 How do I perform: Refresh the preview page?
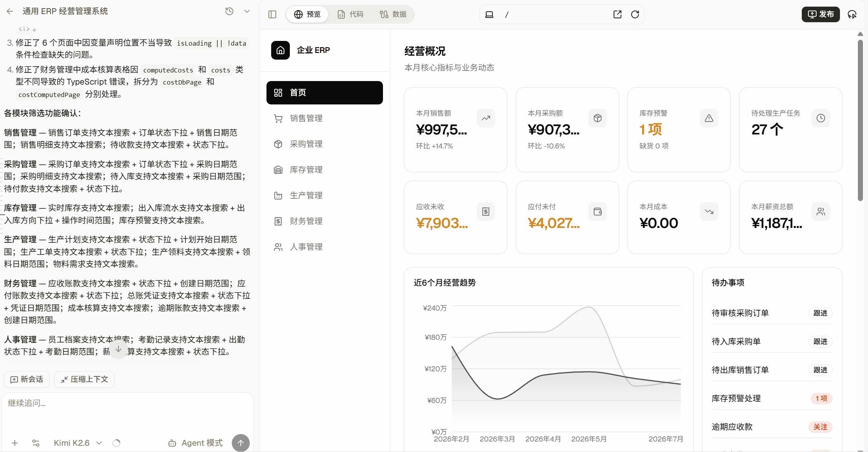coord(635,14)
